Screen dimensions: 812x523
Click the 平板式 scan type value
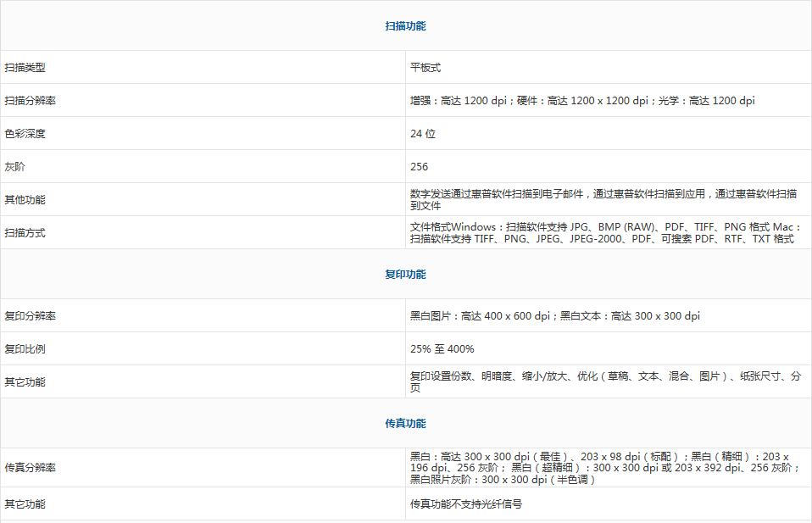425,67
